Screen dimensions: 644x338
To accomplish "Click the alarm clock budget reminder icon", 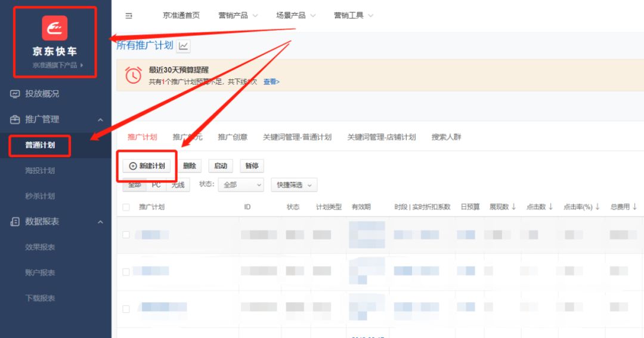I will [133, 75].
